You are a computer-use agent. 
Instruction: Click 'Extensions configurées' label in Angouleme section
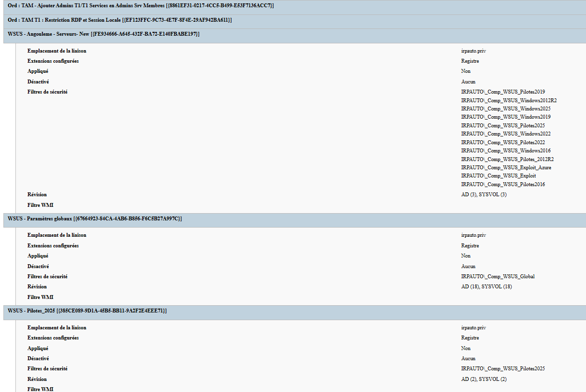coord(53,61)
